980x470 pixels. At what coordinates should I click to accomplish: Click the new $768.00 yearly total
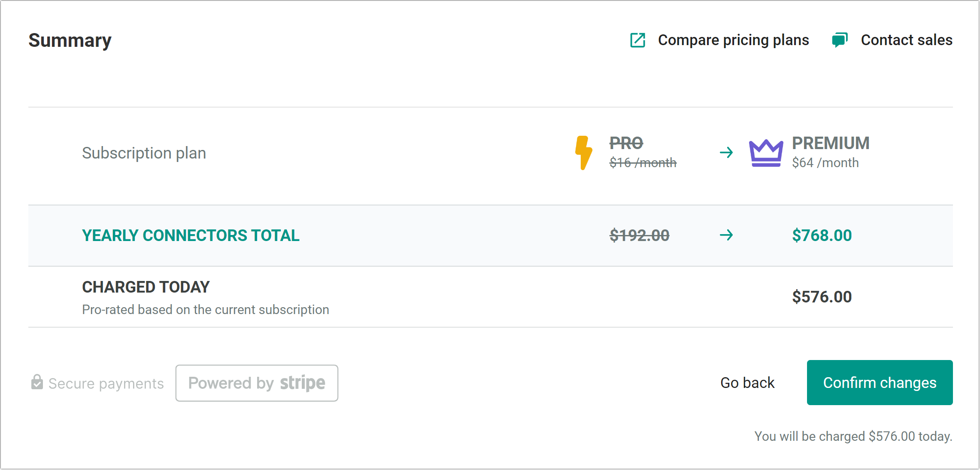[821, 235]
